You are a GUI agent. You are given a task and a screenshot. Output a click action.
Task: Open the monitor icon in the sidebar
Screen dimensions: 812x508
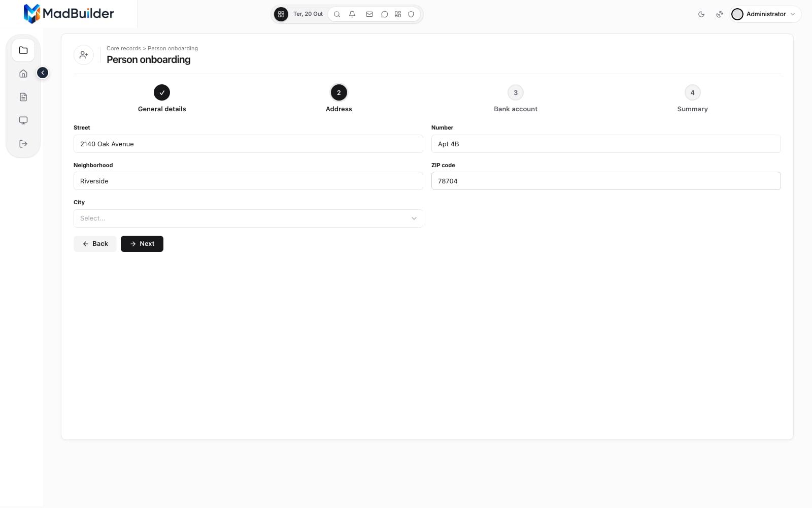(23, 120)
